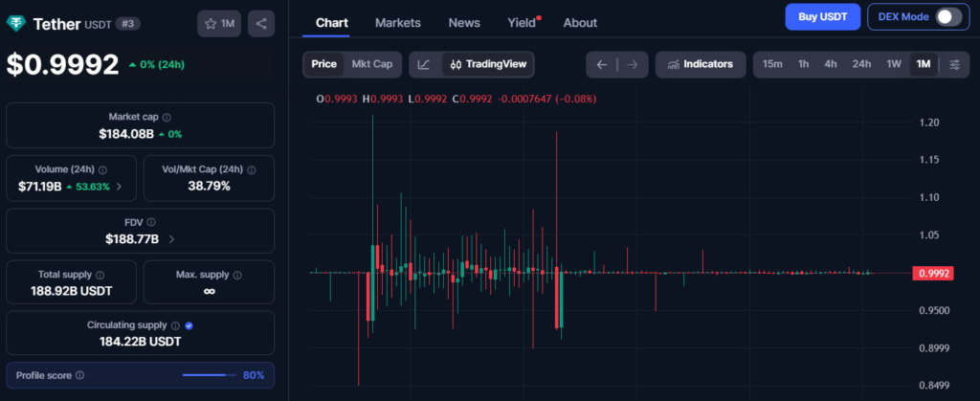The width and height of the screenshot is (980, 401).
Task: Select the line chart view icon
Action: [424, 64]
